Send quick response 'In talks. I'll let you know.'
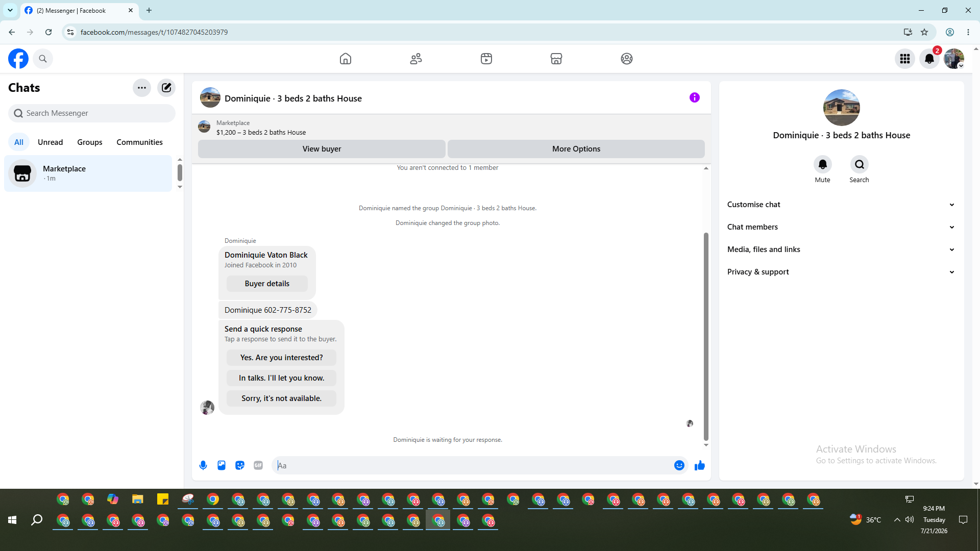Screen dimensions: 980x551 pos(281,378)
